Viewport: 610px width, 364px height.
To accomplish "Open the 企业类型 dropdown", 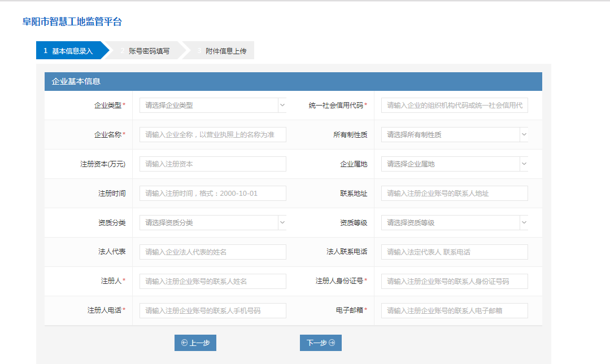I will (212, 106).
